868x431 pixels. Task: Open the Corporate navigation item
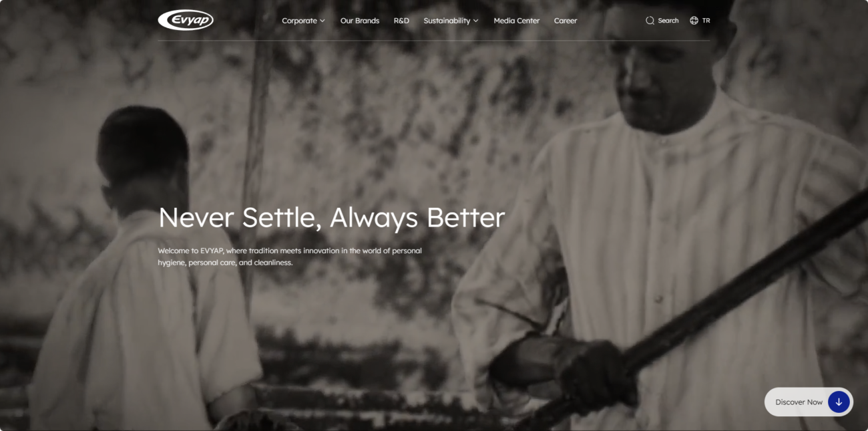point(299,21)
